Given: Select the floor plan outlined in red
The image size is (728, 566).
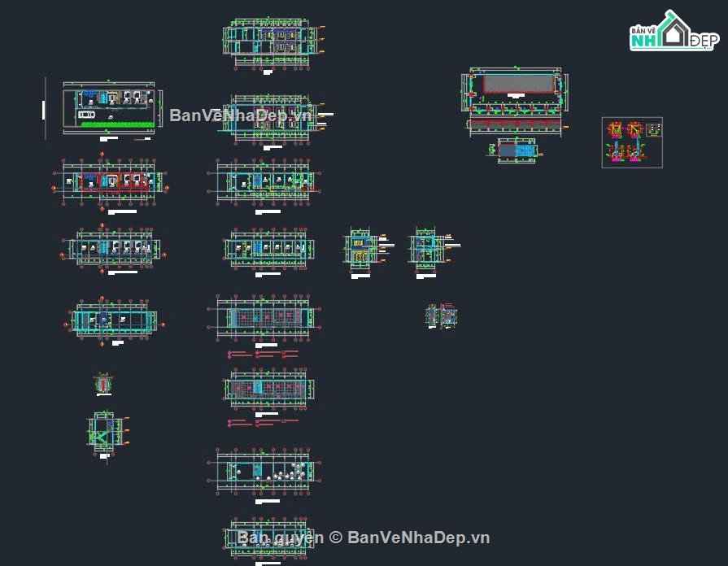Looking at the screenshot, I should (x=111, y=181).
